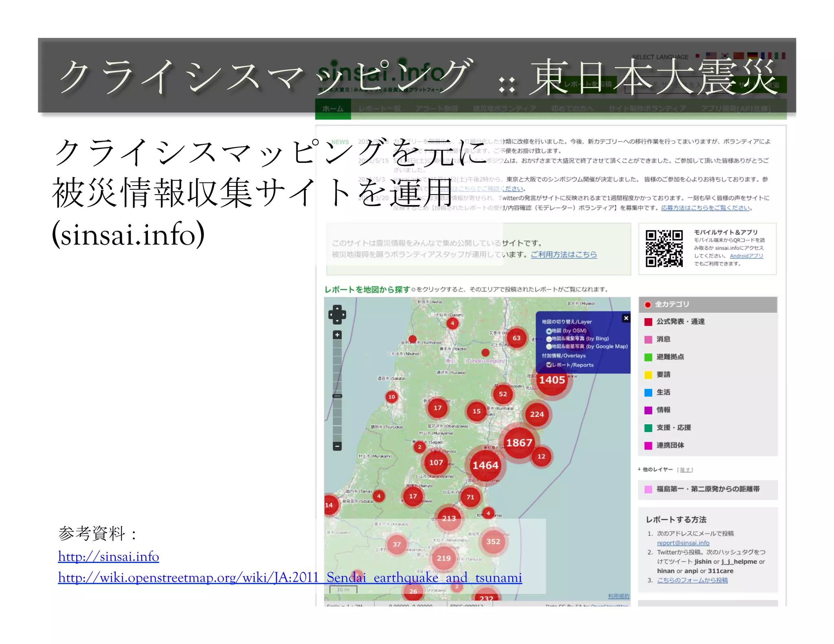Open the 17 cluster near Nanyo
Viewport: 834px width, 644px height.
click(x=413, y=496)
